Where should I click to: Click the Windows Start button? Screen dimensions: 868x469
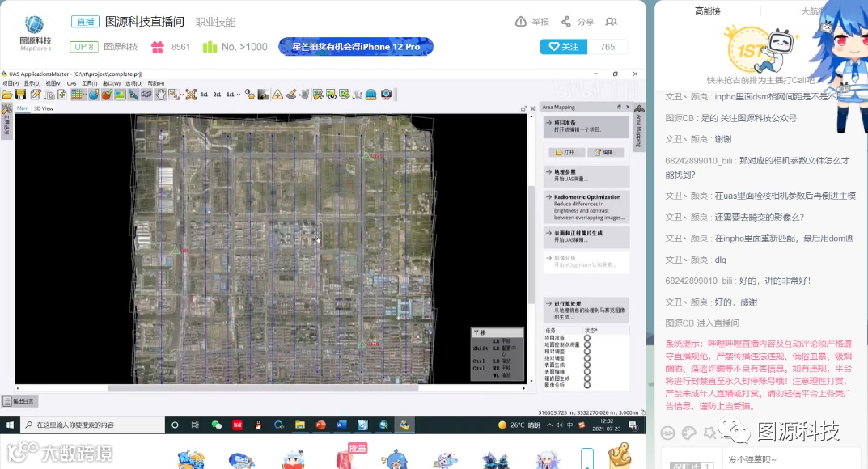10,425
